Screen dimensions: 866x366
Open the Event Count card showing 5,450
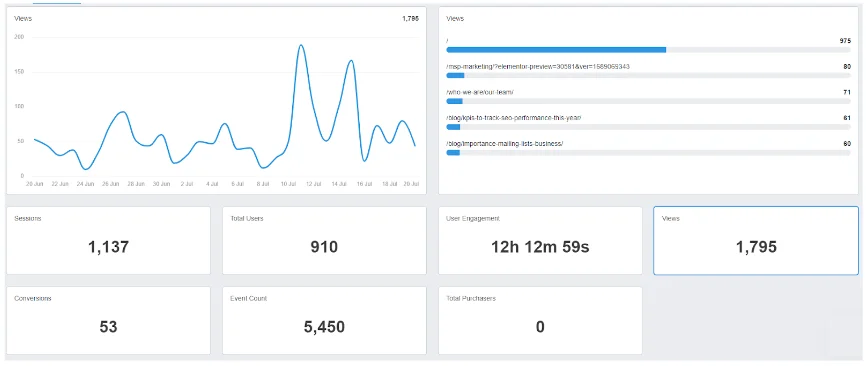(x=324, y=321)
